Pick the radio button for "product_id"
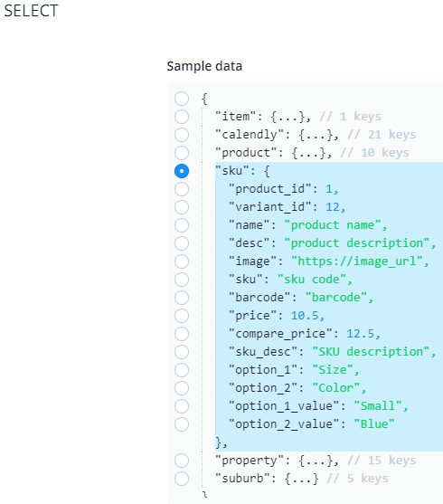 tap(182, 189)
